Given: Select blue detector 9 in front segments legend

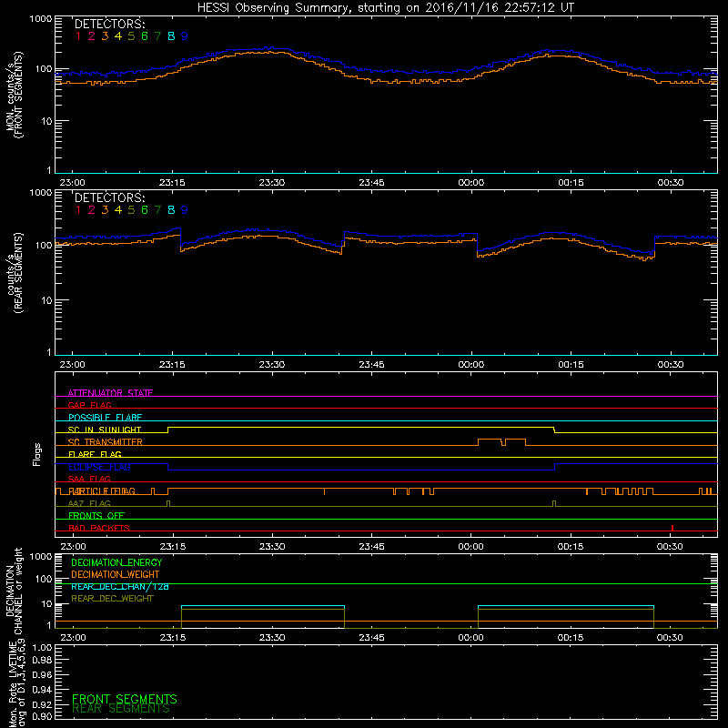Looking at the screenshot, I should [x=185, y=36].
